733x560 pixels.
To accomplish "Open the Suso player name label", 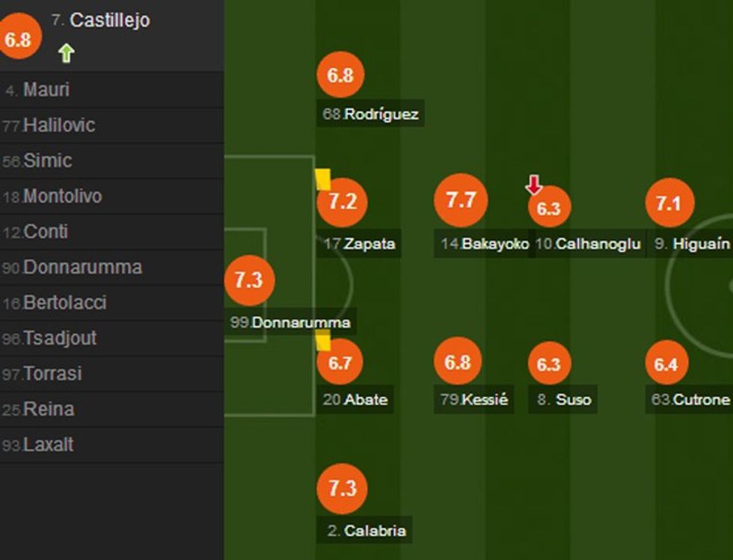I will click(x=573, y=399).
